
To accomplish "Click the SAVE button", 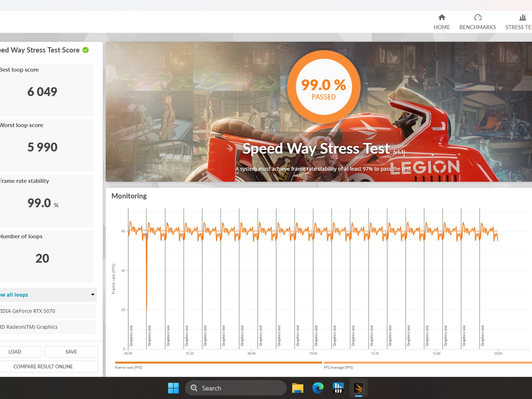I will tap(71, 351).
